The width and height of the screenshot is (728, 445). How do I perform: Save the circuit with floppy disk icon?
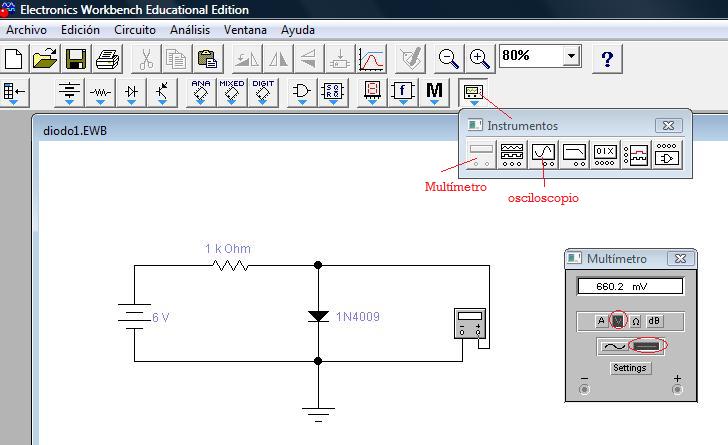(76, 59)
